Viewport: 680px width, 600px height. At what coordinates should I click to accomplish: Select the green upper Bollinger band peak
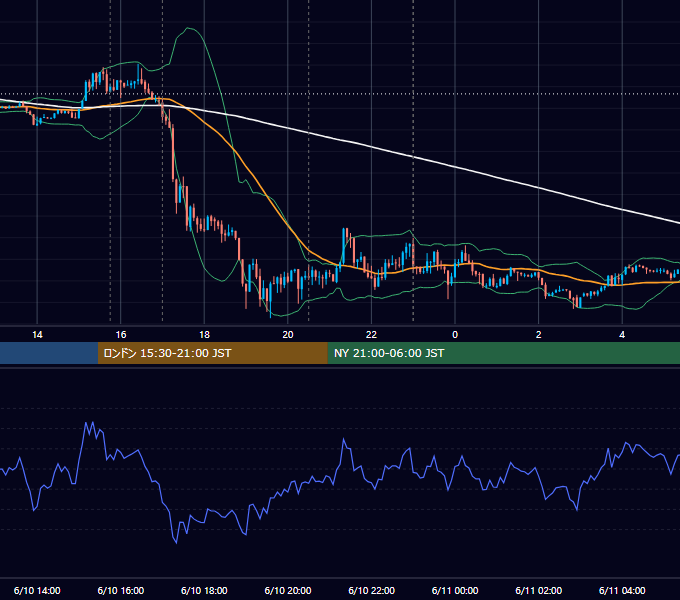tap(189, 29)
